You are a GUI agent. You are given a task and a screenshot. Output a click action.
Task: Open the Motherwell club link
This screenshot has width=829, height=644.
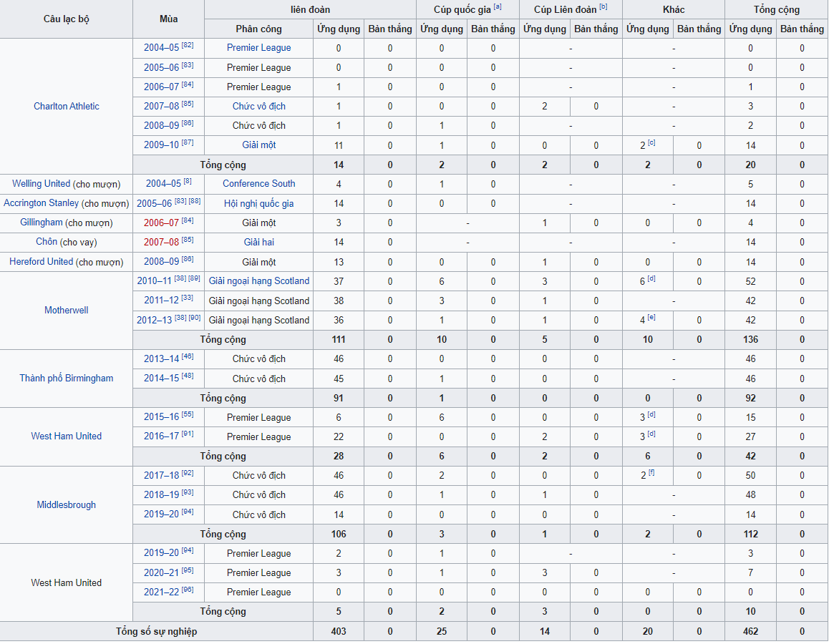[x=67, y=311]
